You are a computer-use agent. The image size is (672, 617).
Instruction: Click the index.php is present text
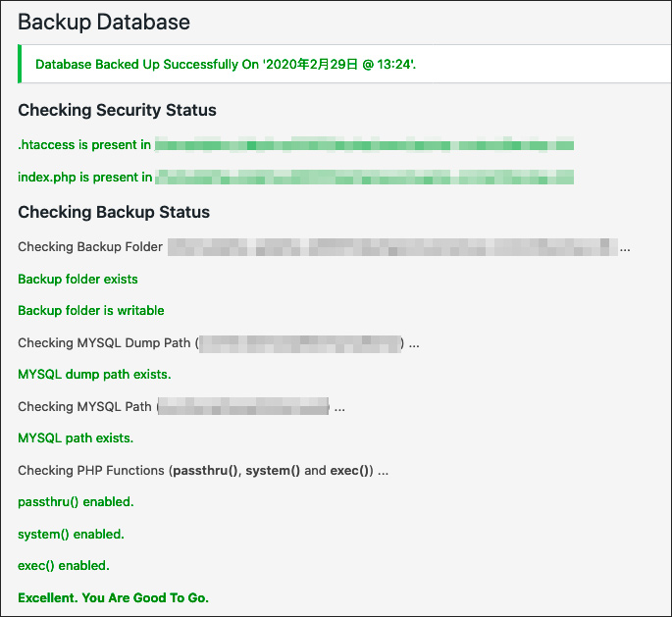[x=84, y=177]
